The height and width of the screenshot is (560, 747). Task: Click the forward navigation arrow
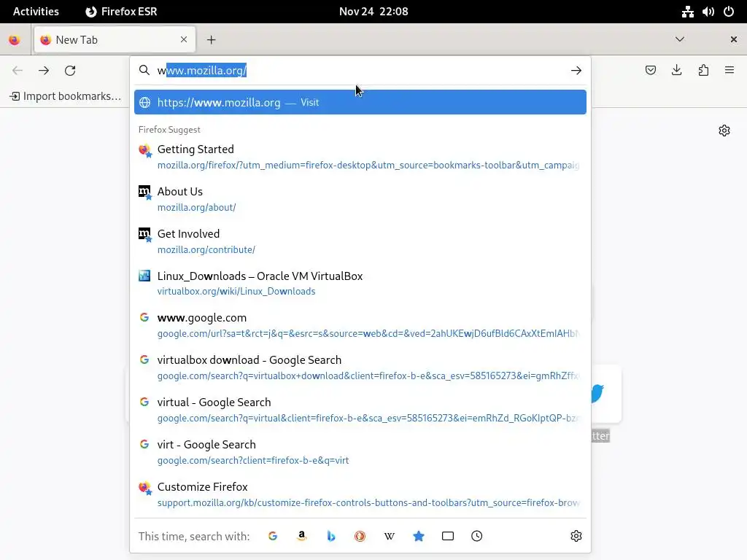[x=44, y=71]
